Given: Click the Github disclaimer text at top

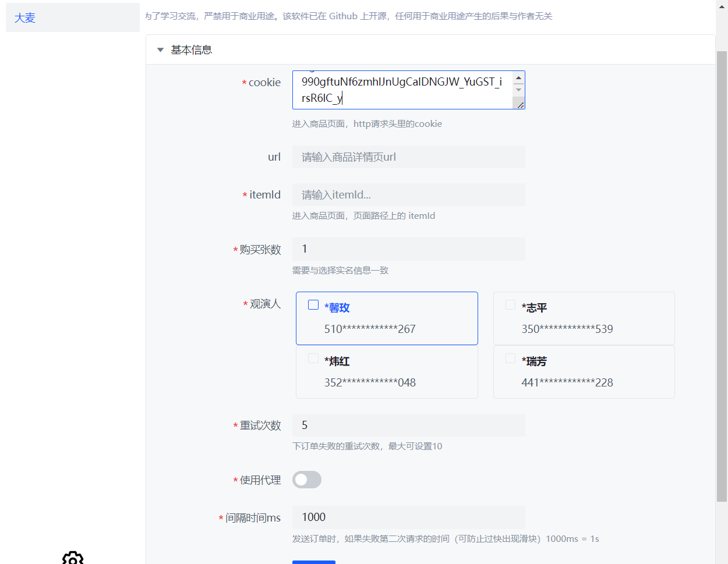Looking at the screenshot, I should [x=349, y=16].
